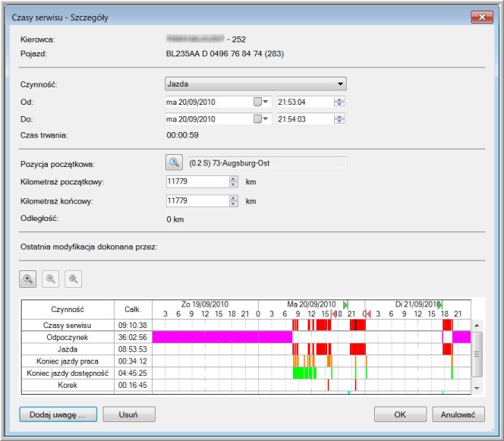Click green marker above Di 21/09/2010
Image resolution: width=504 pixels, height=441 pixels.
439,304
